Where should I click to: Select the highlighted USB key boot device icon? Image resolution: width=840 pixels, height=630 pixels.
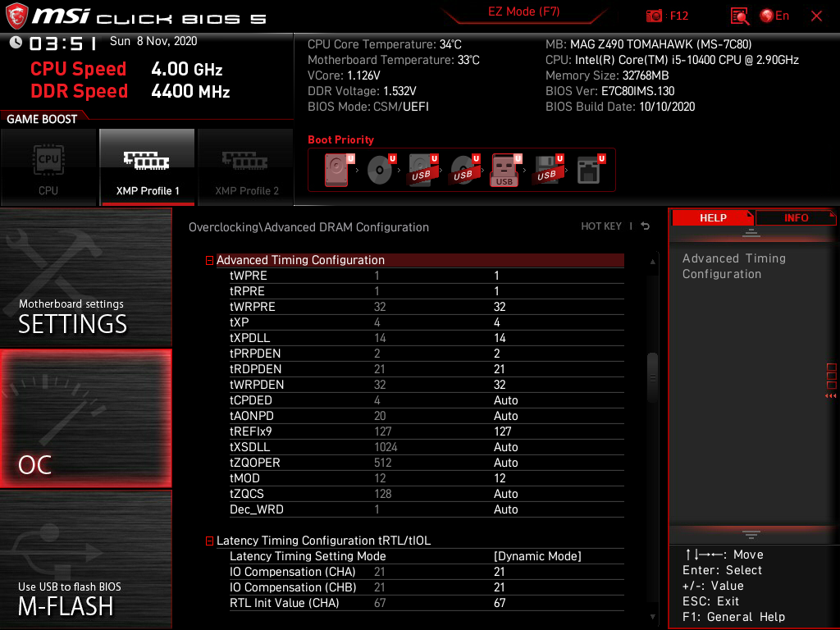pos(506,170)
